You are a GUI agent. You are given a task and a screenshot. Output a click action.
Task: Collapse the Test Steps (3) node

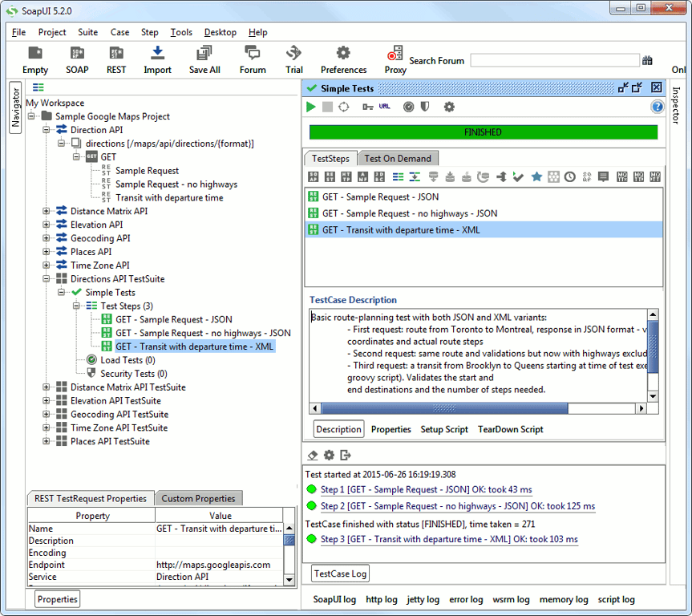(x=76, y=306)
